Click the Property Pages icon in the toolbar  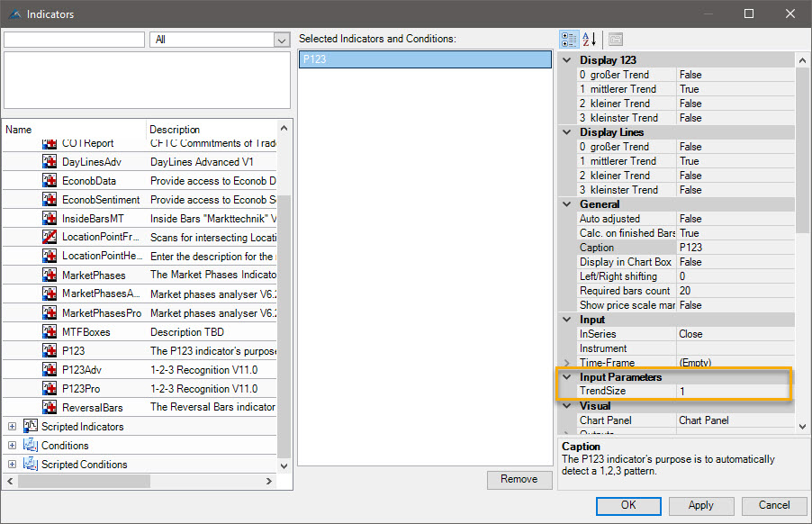(x=616, y=40)
